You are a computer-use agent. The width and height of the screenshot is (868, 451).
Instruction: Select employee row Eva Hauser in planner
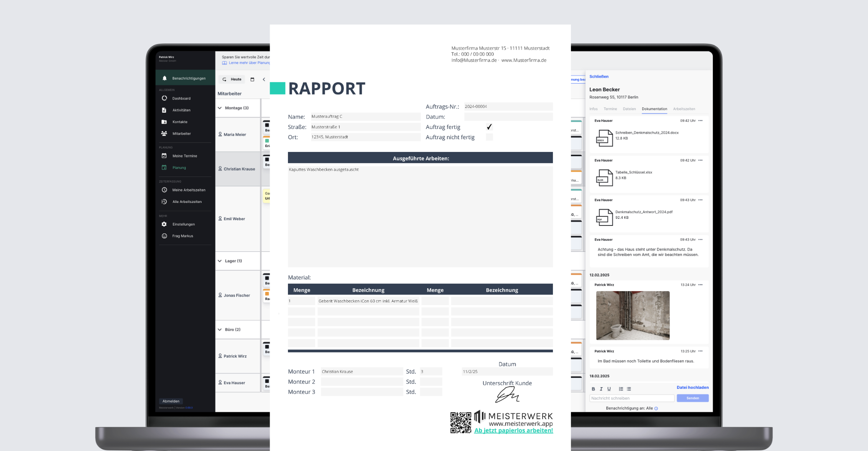(238, 383)
